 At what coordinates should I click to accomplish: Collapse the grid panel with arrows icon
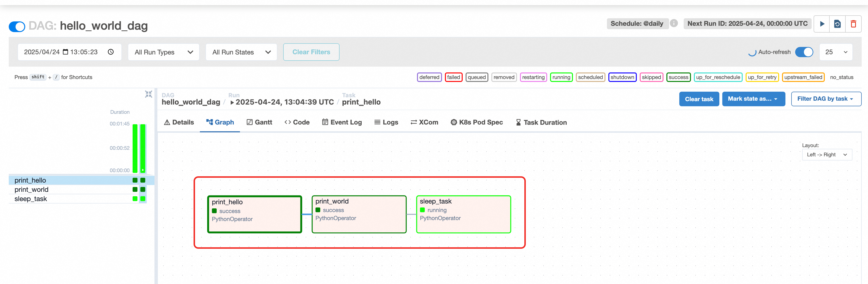pyautogui.click(x=149, y=94)
